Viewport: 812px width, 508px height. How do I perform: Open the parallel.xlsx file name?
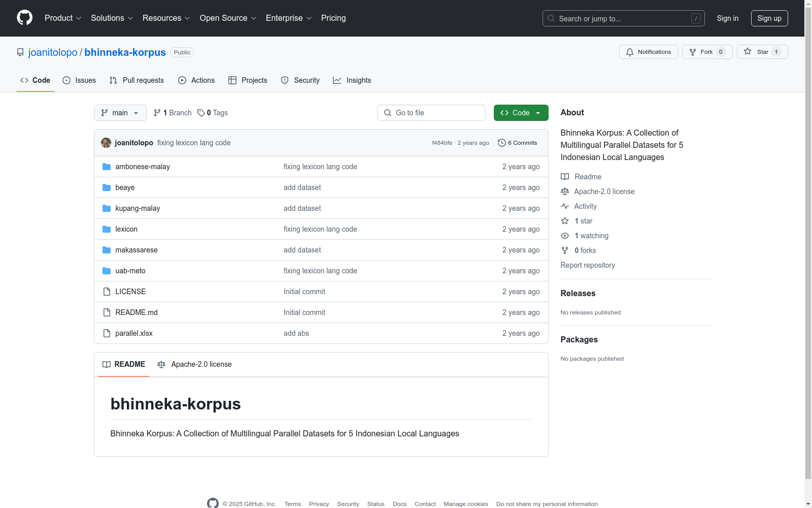[134, 333]
